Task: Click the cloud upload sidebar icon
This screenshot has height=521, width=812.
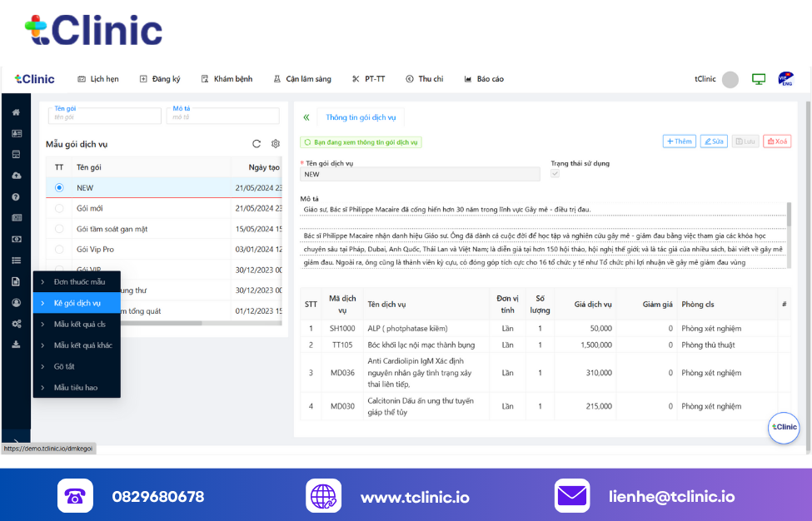Action: [16, 176]
